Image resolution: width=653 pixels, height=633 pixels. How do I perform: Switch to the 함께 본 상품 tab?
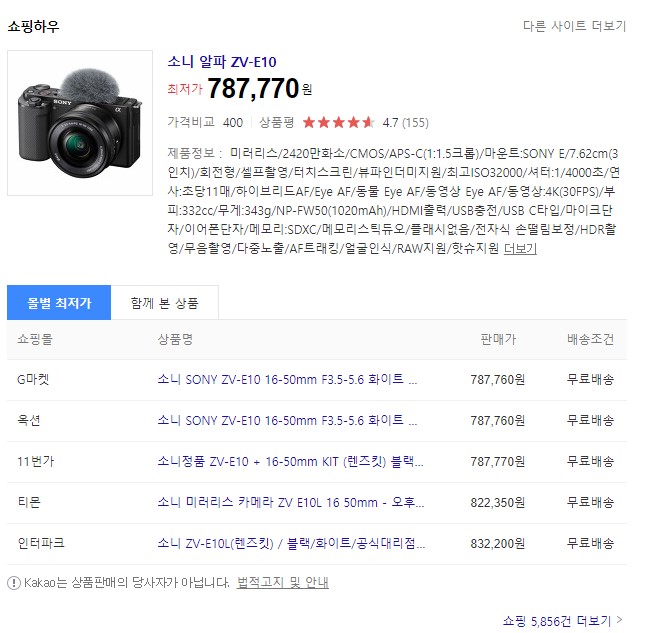[x=164, y=303]
